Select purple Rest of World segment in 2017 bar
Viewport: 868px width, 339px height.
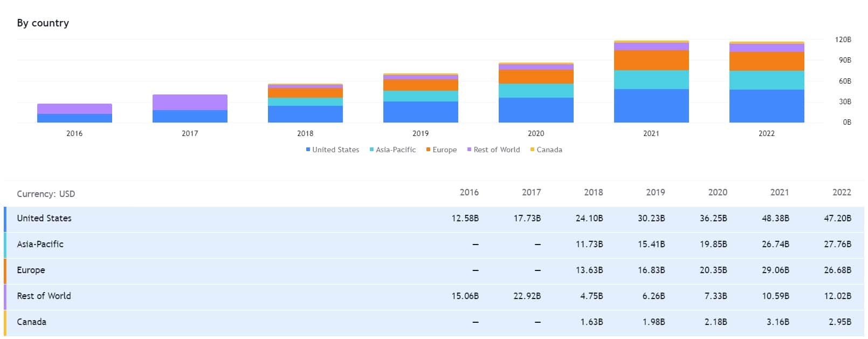[190, 102]
